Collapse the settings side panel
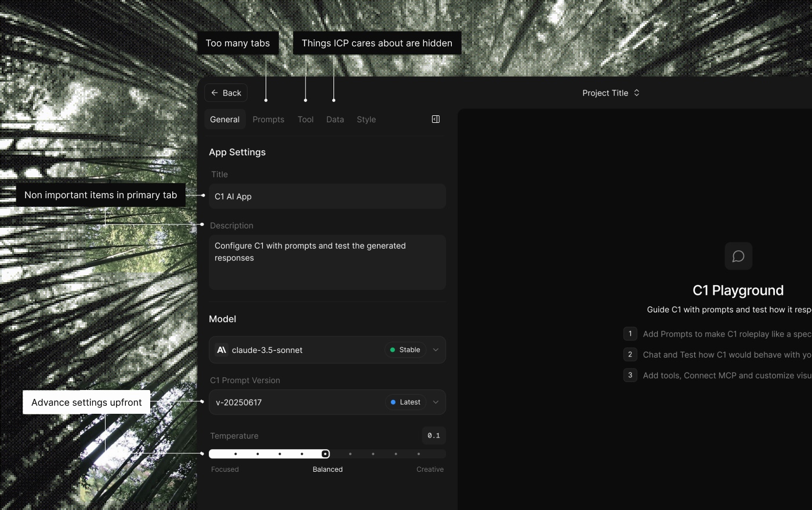 point(436,119)
